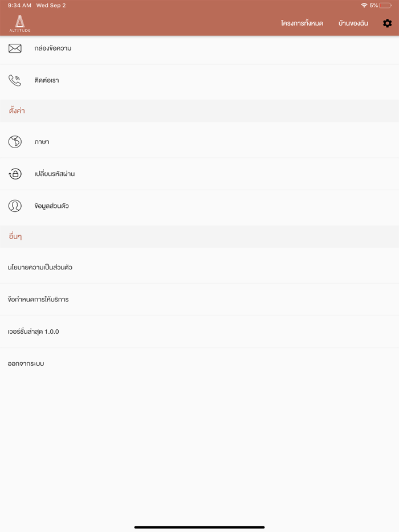Open the กล่องข้อความ list row
The image size is (399, 532).
pos(51,48)
